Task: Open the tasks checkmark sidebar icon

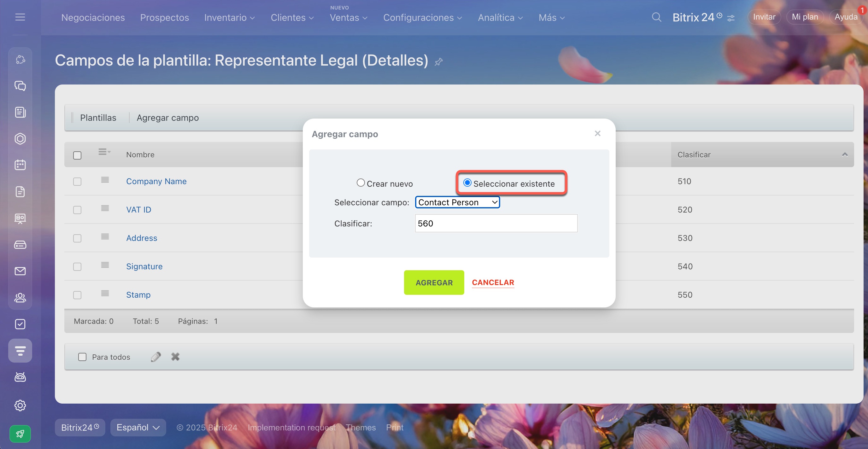Action: (x=20, y=324)
